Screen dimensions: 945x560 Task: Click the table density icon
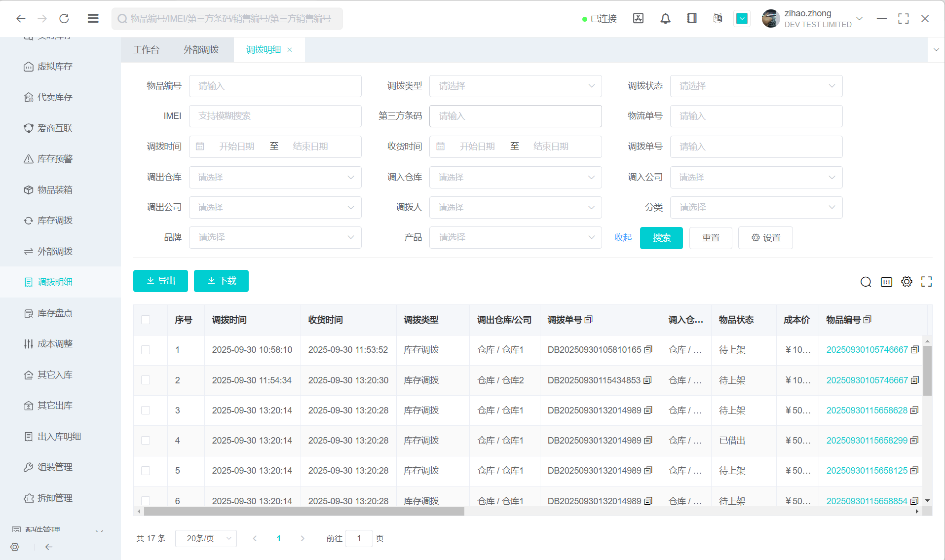[886, 282]
